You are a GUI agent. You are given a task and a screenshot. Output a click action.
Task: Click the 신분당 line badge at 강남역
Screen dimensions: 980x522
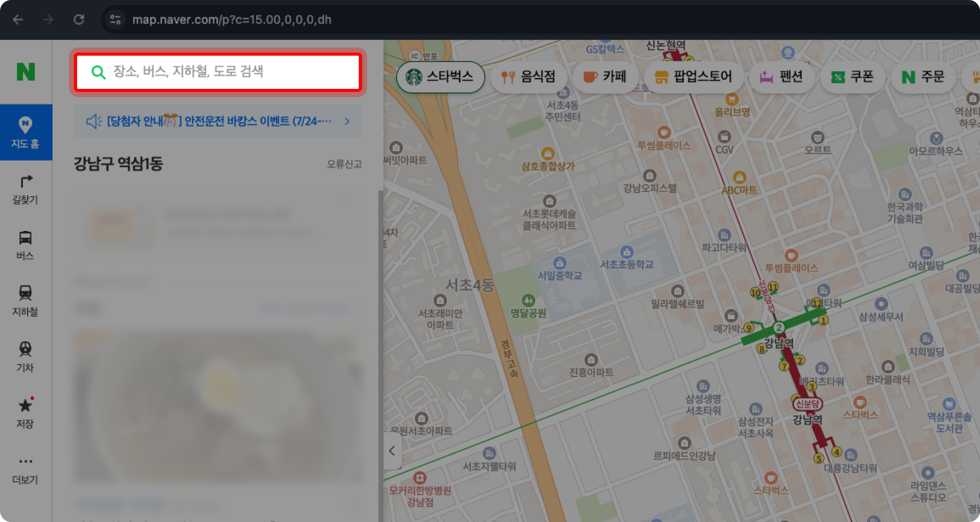tap(807, 404)
